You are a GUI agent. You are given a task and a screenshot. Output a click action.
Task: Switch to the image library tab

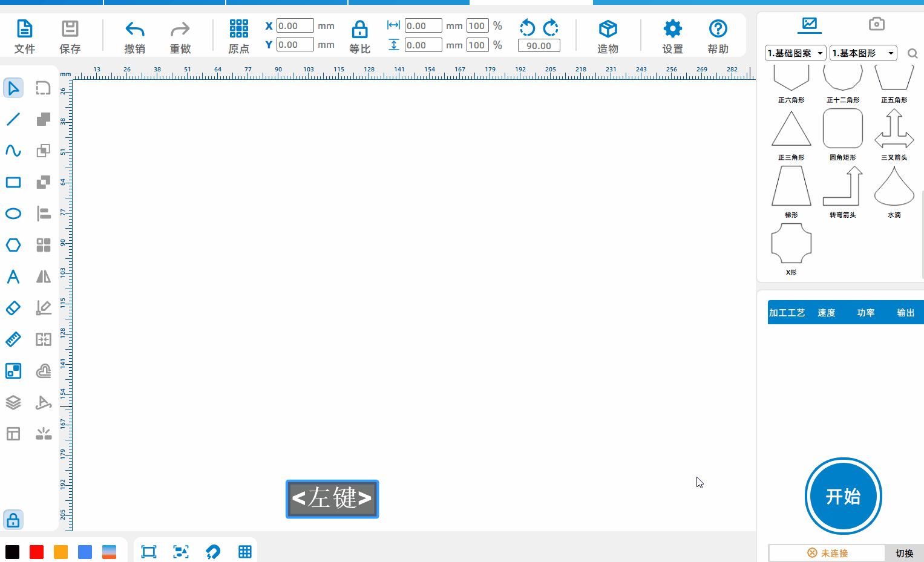[810, 24]
